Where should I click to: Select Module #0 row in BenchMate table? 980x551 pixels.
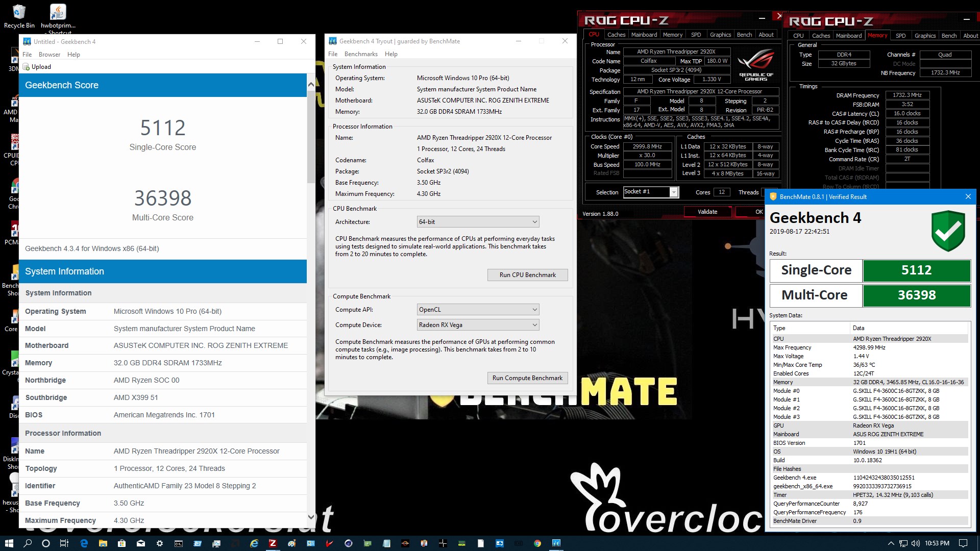(869, 391)
